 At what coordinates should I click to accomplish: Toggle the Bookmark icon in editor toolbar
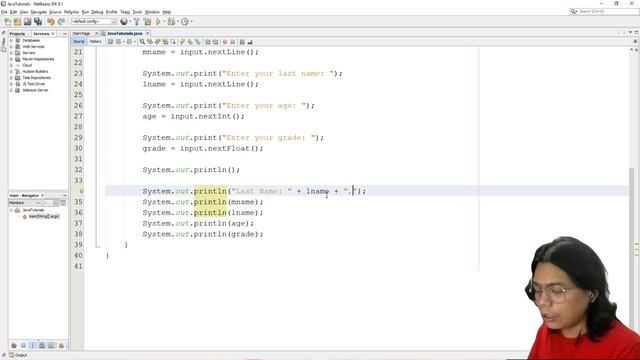click(x=198, y=42)
